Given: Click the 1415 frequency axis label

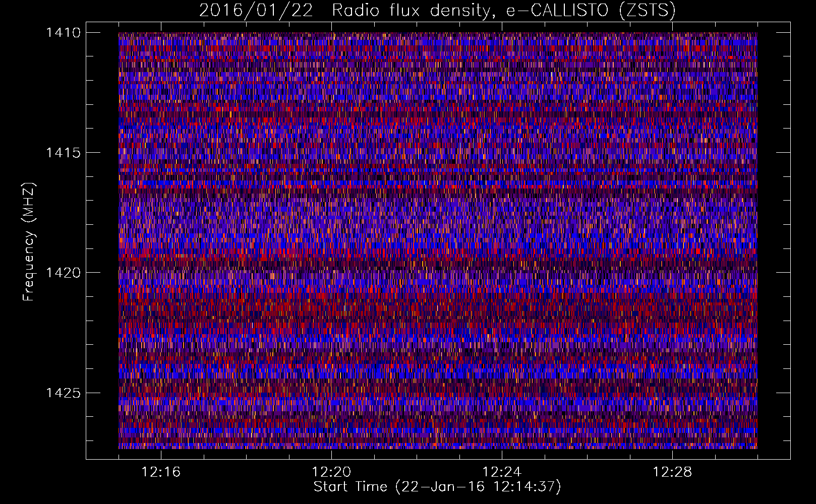Looking at the screenshot, I should tap(63, 153).
